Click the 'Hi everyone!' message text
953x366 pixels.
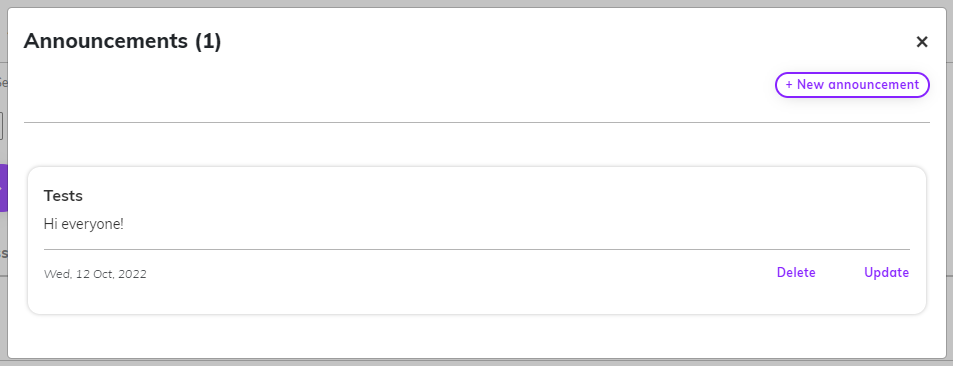pos(84,224)
